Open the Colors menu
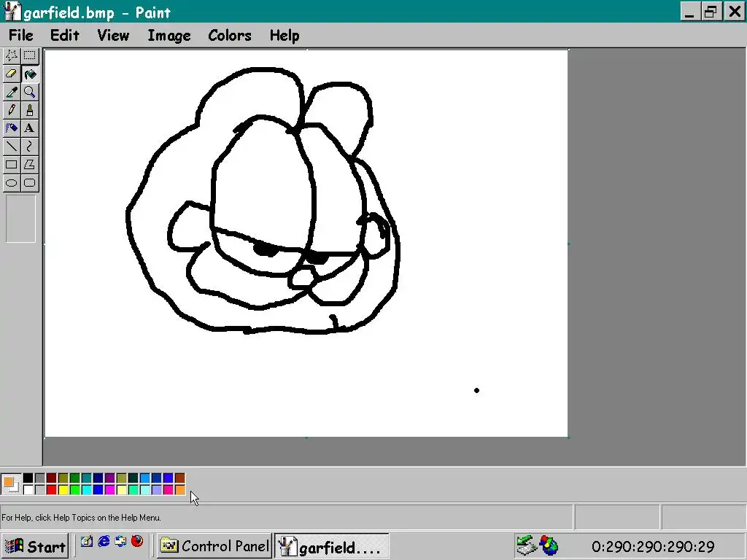Screen dimensions: 747x560 pyautogui.click(x=230, y=35)
